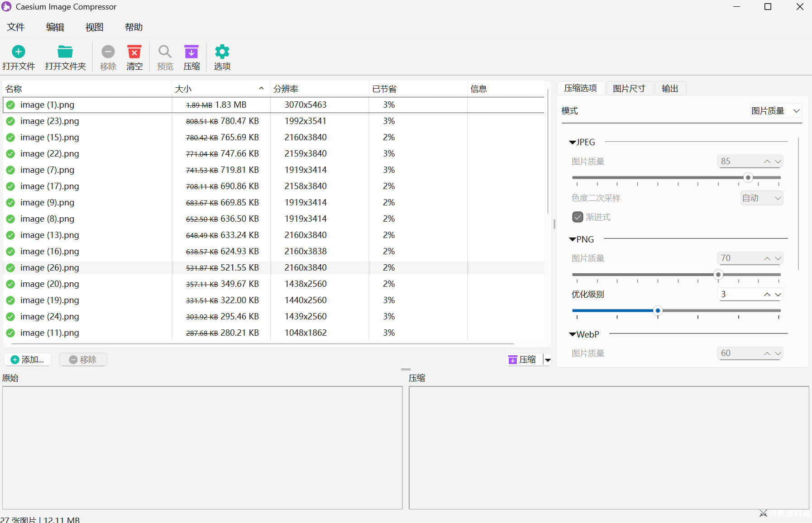
Task: Click the 预览 magnifier toolbar icon
Action: click(x=165, y=52)
